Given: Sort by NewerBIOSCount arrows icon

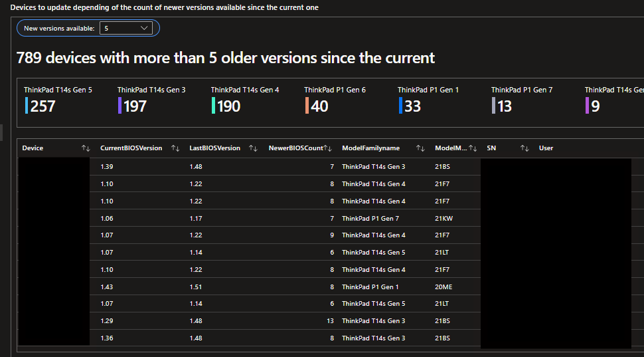Looking at the screenshot, I should click(328, 148).
